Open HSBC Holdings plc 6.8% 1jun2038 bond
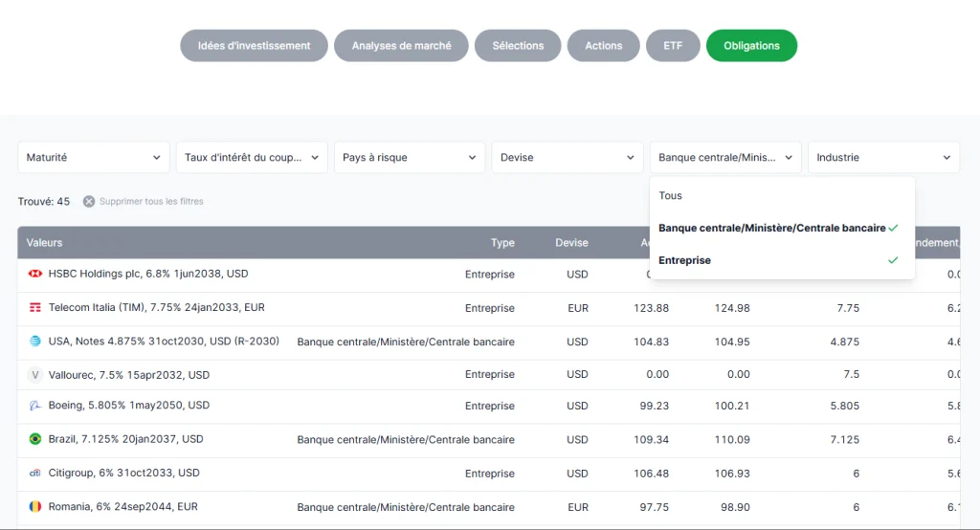The width and height of the screenshot is (980, 530). 148,274
